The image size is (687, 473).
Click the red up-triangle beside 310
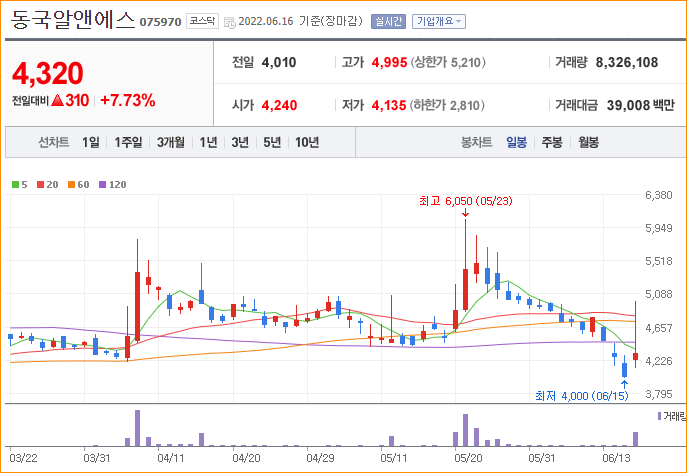[x=57, y=101]
